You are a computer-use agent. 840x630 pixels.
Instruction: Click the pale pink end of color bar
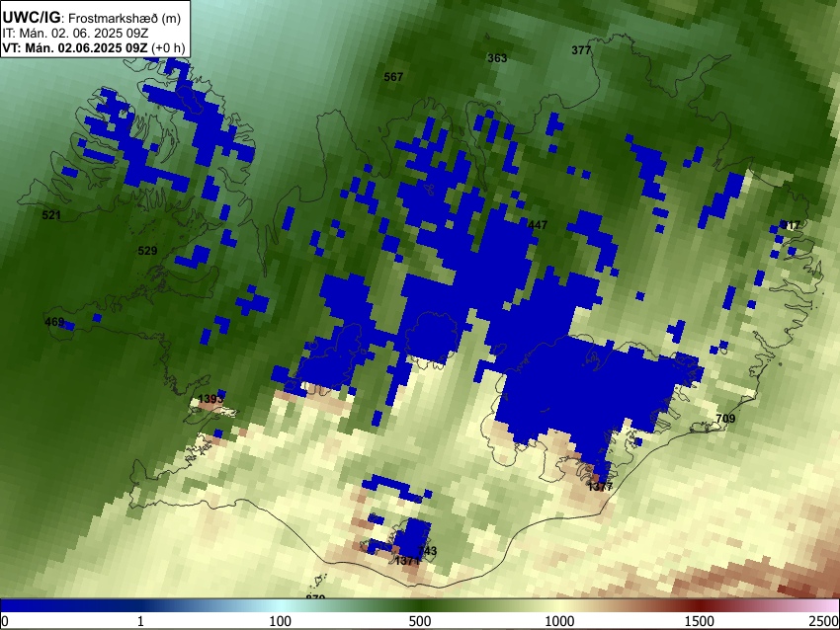pyautogui.click(x=828, y=605)
